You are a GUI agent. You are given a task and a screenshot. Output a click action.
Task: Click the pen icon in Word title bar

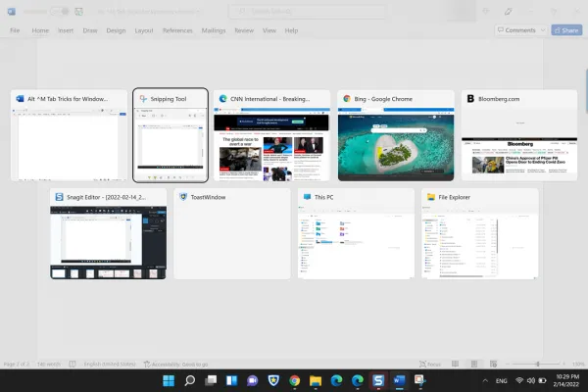click(508, 11)
